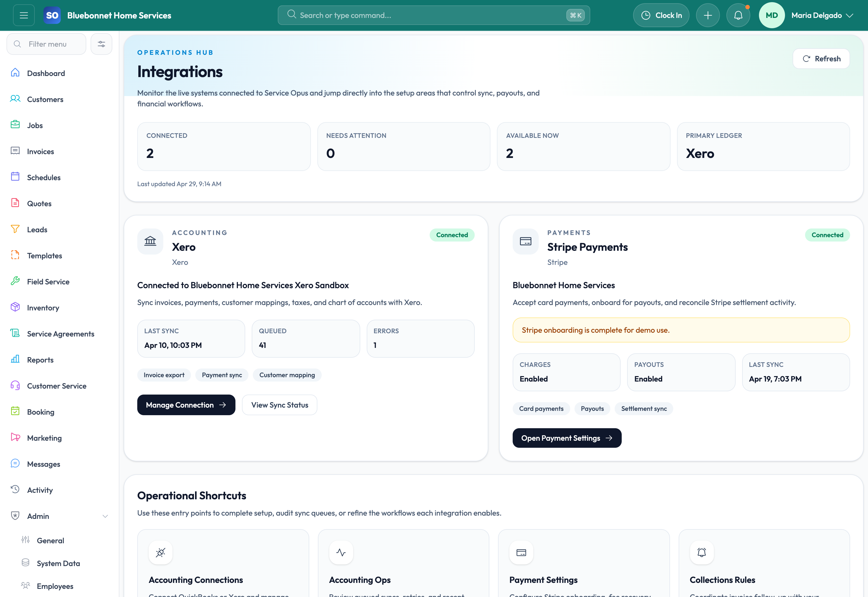Open the Maria Delgado user dropdown
868x597 pixels.
coord(822,15)
